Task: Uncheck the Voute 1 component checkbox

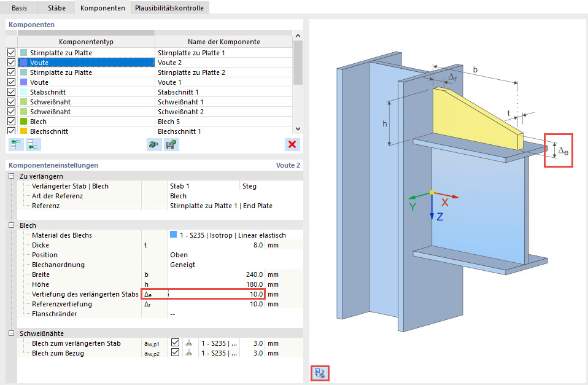Action: tap(12, 82)
